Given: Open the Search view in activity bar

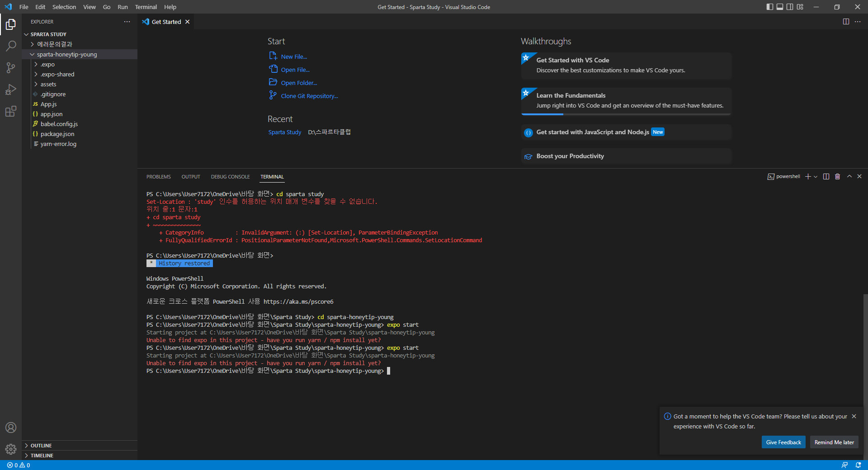Looking at the screenshot, I should click(x=11, y=46).
